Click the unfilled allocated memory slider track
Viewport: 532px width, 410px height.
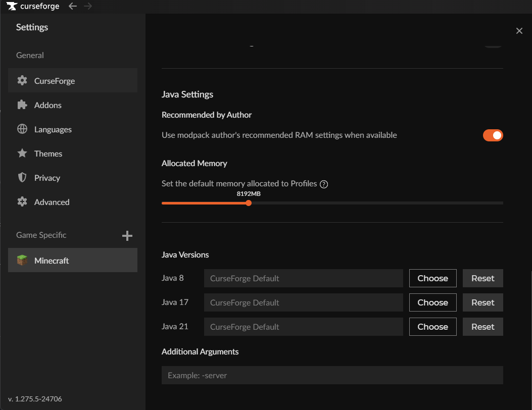pos(377,203)
